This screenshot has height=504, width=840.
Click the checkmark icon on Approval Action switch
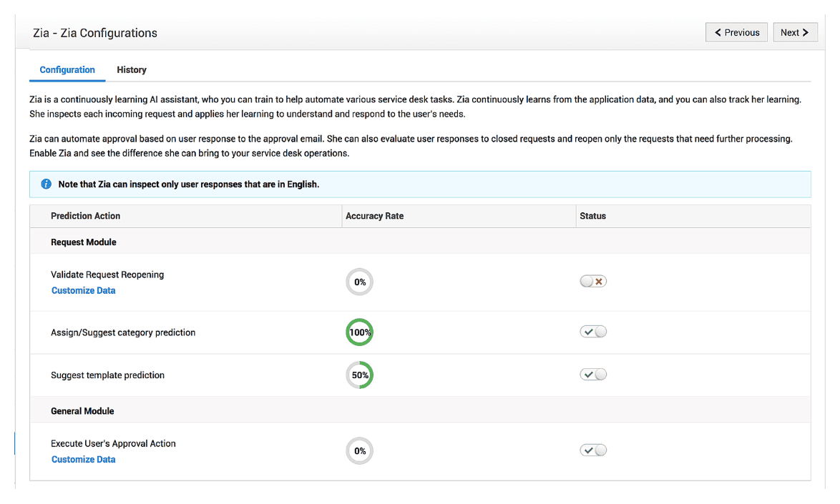click(x=589, y=450)
